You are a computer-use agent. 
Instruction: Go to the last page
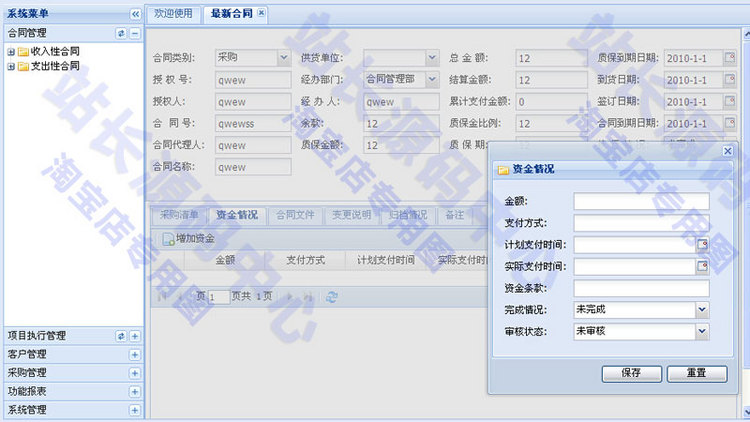pos(308,297)
